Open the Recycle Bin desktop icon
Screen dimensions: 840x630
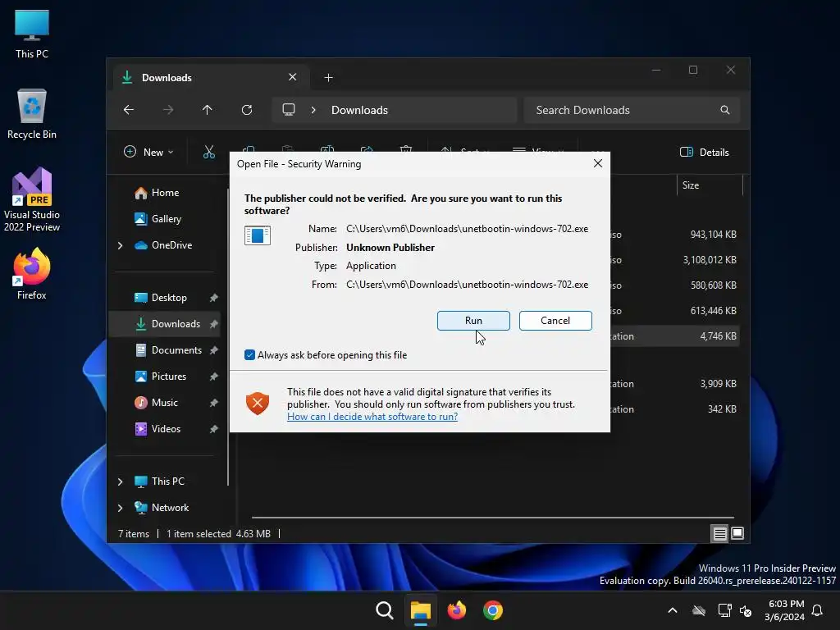pos(32,114)
